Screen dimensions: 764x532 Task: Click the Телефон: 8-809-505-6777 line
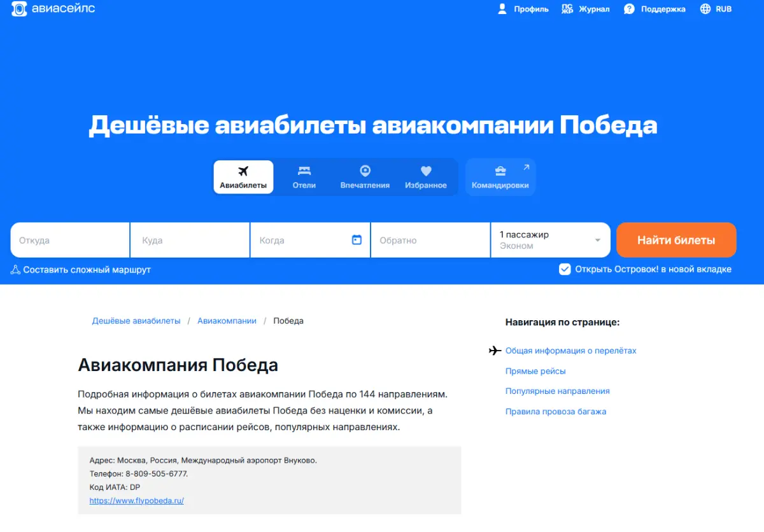coord(139,473)
